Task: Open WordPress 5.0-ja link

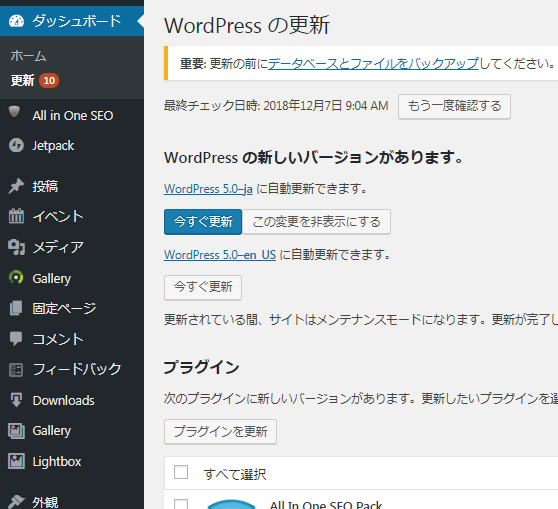Action: pyautogui.click(x=208, y=189)
